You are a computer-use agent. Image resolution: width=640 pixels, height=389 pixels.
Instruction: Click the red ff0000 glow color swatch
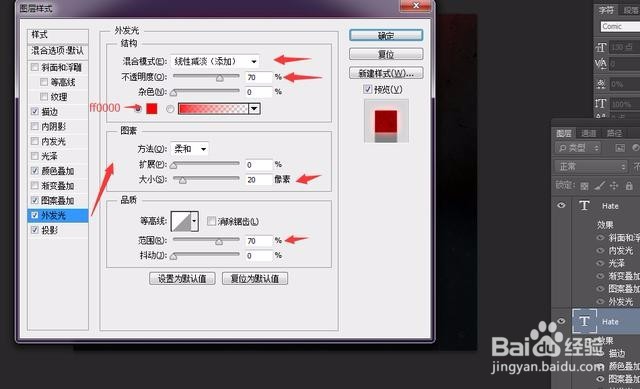(152, 109)
